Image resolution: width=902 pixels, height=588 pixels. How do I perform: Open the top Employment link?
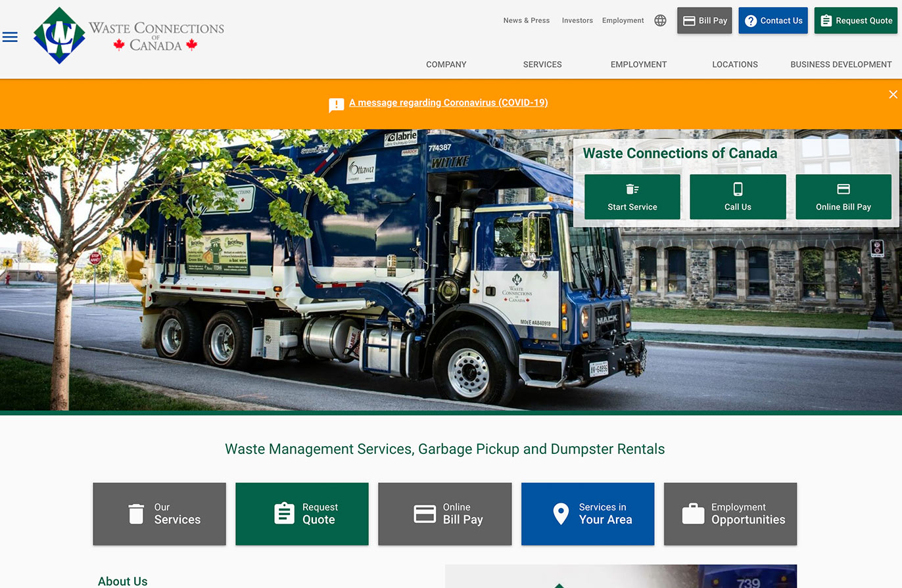pos(623,20)
